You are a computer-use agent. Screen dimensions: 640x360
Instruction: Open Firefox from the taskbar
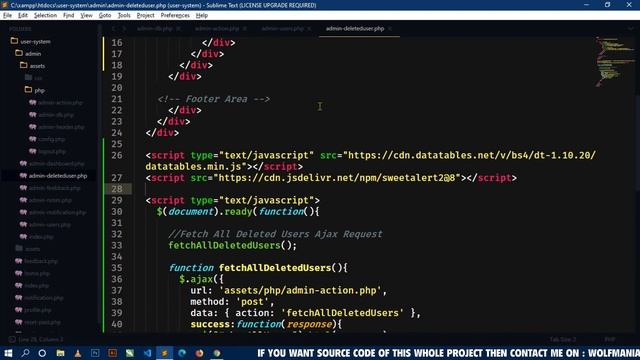click(x=200, y=353)
